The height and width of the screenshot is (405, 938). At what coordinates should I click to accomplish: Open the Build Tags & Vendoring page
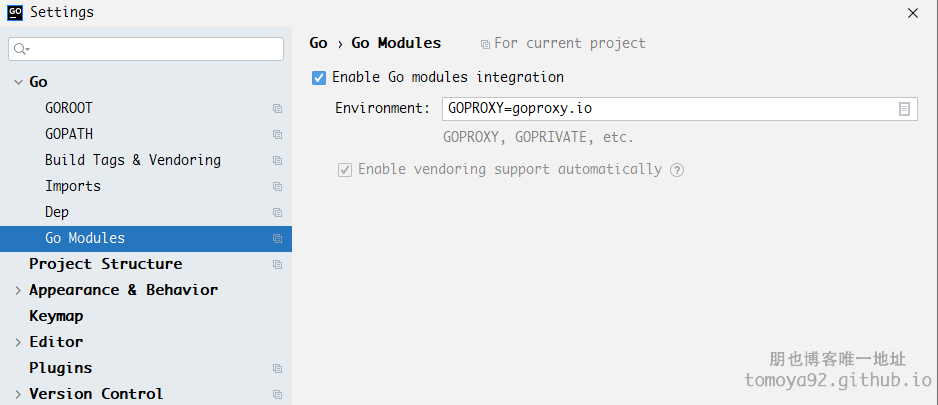133,160
